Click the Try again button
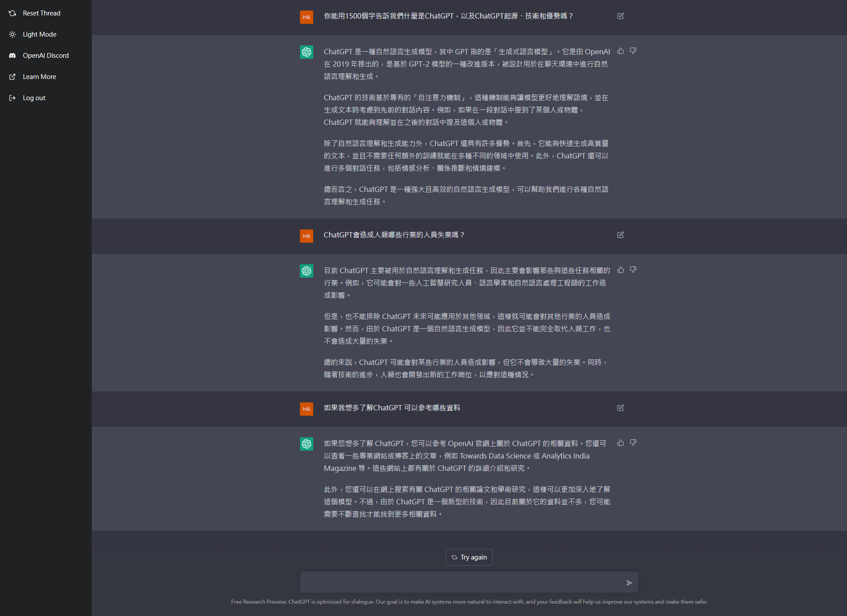Screen dimensions: 847x616 coord(469,557)
